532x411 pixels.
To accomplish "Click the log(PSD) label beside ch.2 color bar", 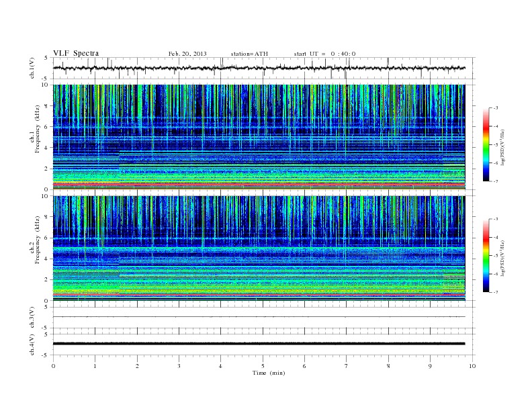I will pyautogui.click(x=503, y=258).
